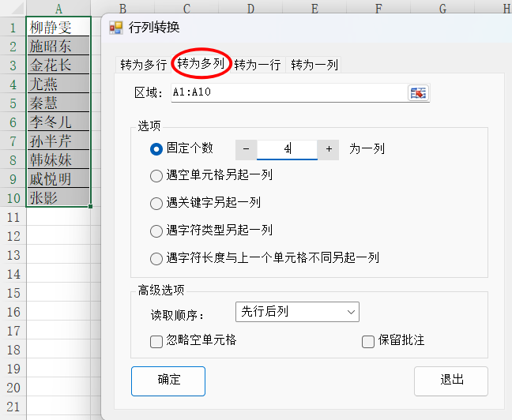
Task: Increase the fixed count with plus button
Action: (x=328, y=149)
